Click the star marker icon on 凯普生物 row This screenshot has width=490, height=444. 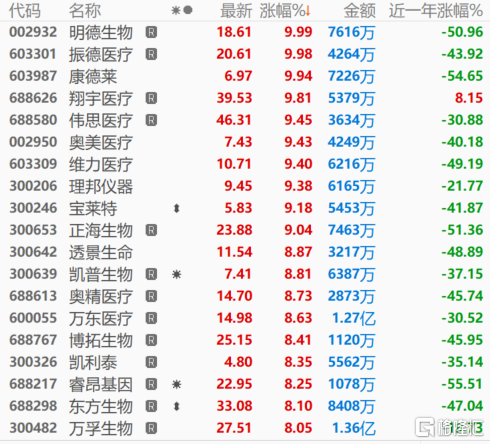click(177, 275)
